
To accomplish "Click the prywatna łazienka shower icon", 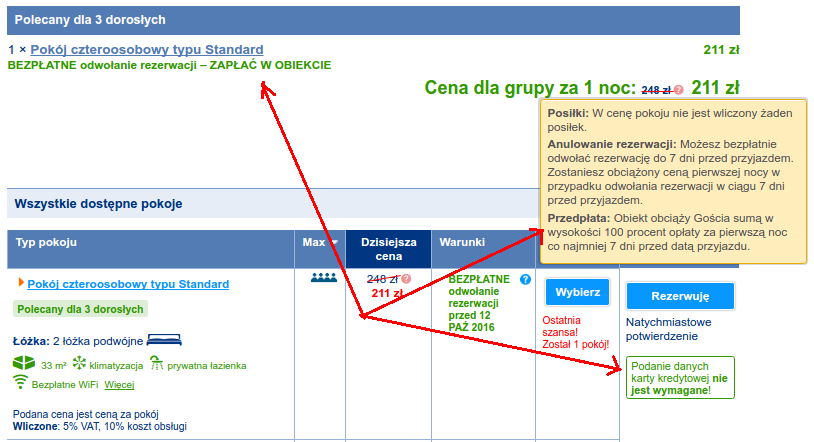I will 156,363.
